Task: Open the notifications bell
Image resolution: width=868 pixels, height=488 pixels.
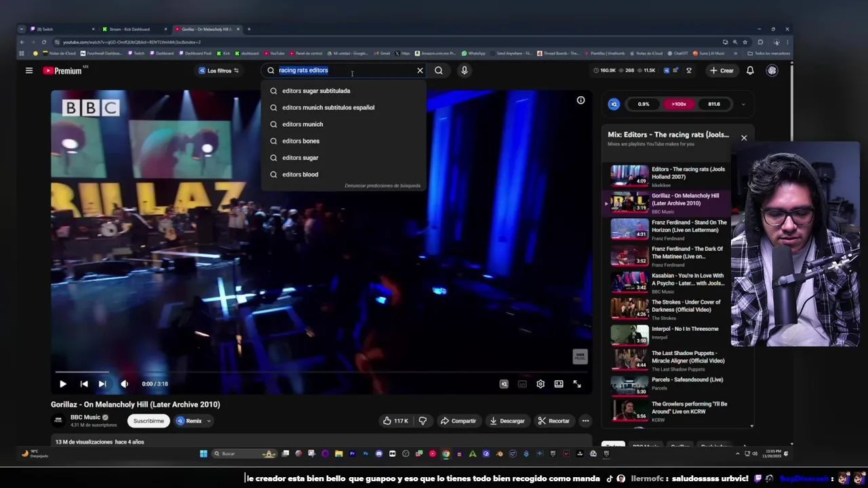Action: [x=750, y=70]
